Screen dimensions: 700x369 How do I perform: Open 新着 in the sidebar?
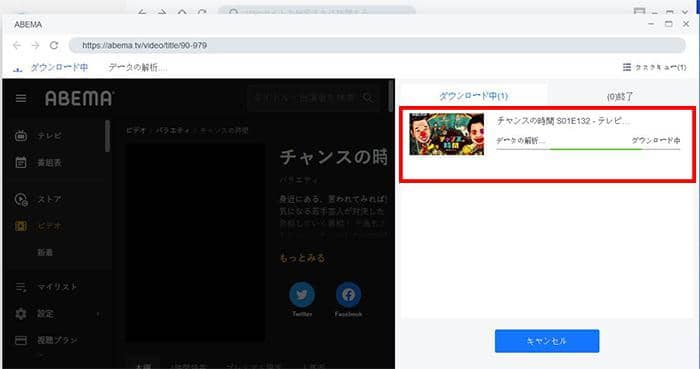pyautogui.click(x=45, y=253)
